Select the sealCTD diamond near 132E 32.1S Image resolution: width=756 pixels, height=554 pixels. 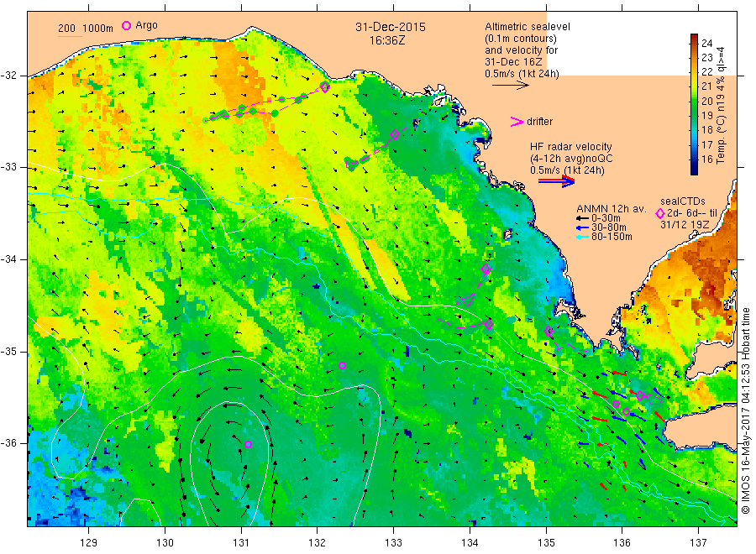pos(325,87)
